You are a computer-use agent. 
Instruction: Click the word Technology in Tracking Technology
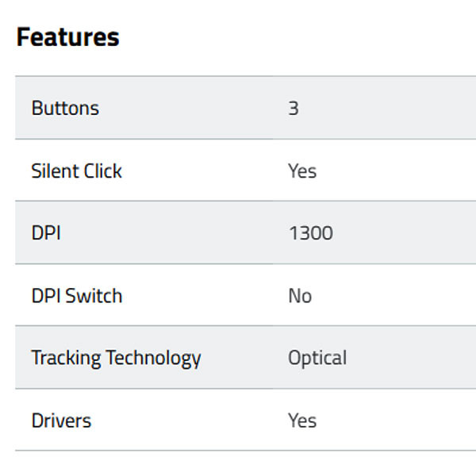pyautogui.click(x=153, y=358)
